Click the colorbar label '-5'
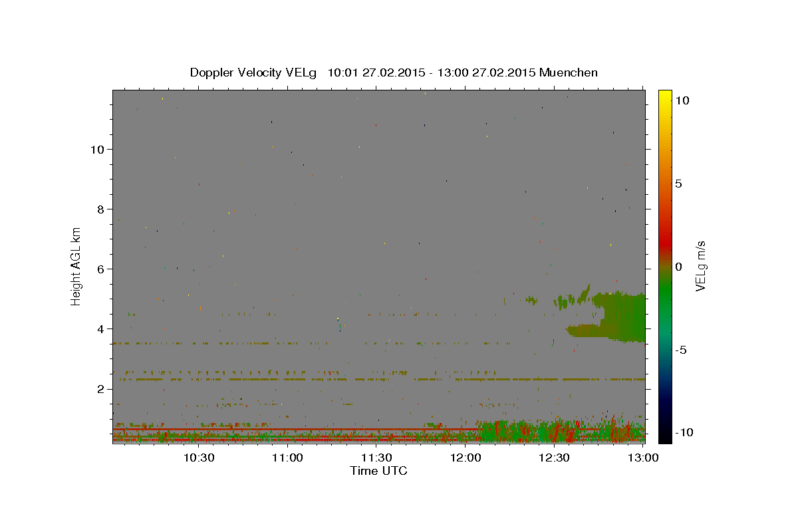 tap(682, 349)
